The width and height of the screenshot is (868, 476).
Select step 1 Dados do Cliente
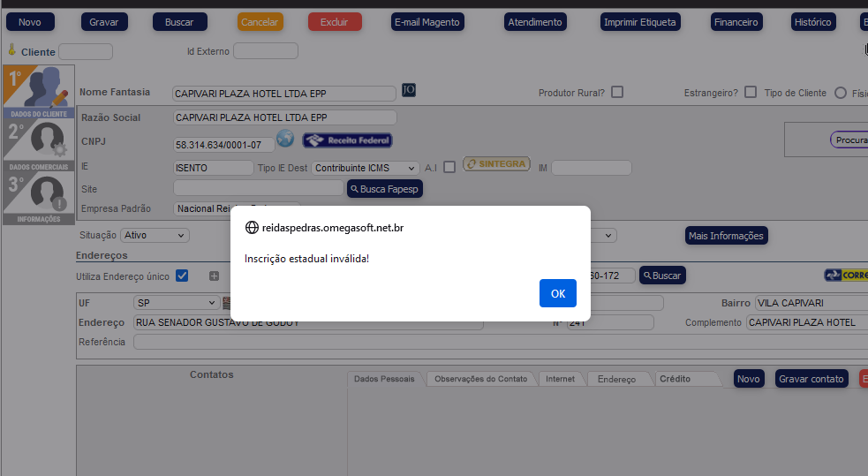(x=37, y=92)
